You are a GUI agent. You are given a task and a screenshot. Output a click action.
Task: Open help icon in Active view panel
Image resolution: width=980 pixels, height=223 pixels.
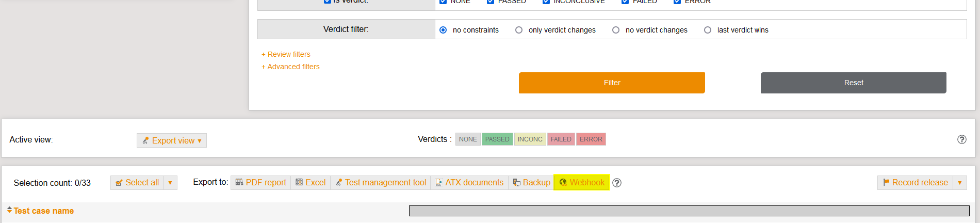(962, 139)
